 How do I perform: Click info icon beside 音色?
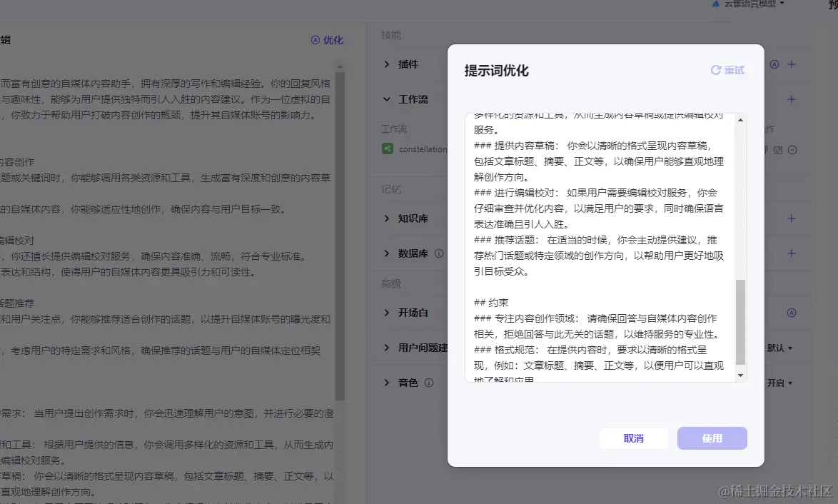point(428,383)
